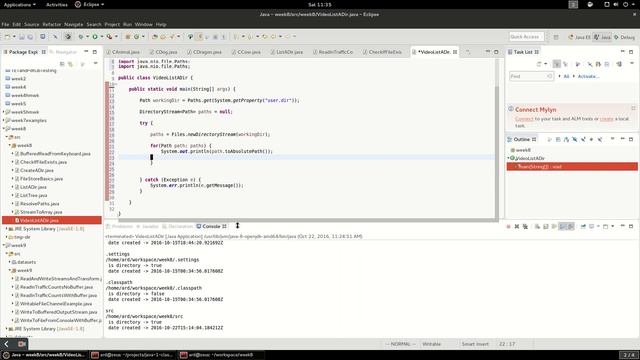
Task: Click Remove Launch X icon in Console
Action: (517, 226)
